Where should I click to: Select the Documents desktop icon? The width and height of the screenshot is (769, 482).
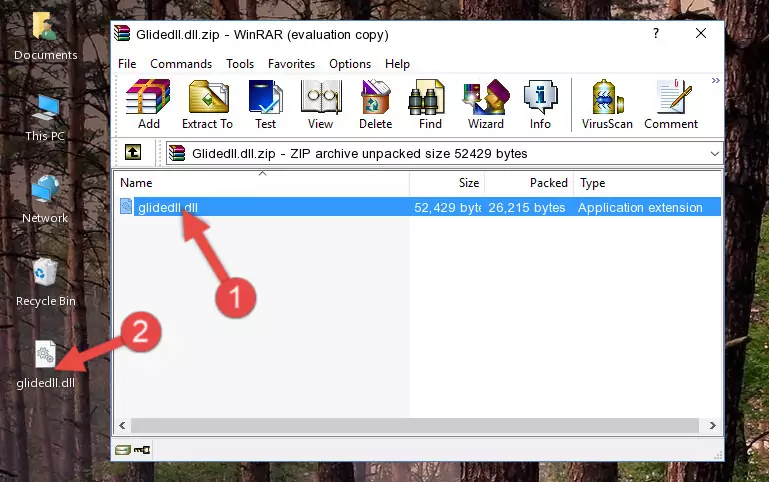point(46,37)
